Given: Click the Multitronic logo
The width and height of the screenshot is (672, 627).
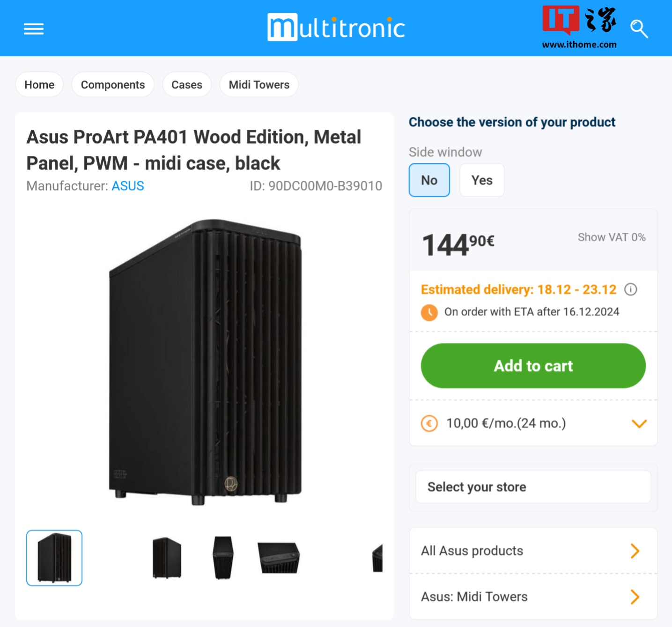Looking at the screenshot, I should pos(336,28).
